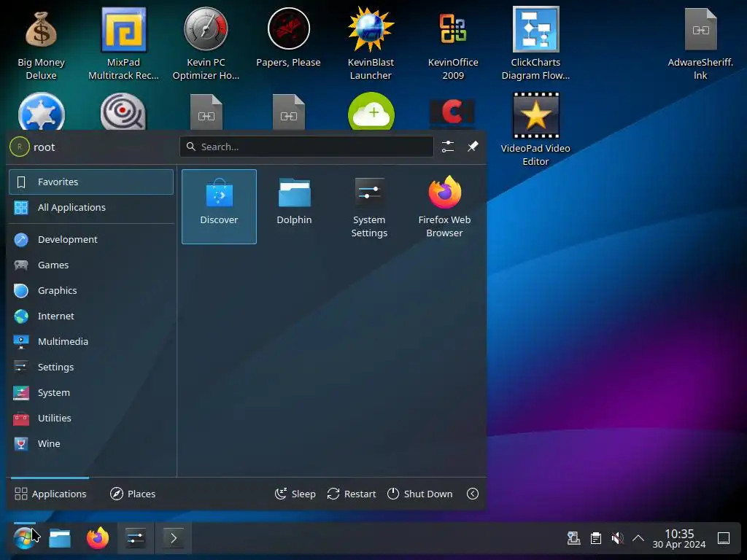Open Settings category
This screenshot has height=560, width=747.
tap(91, 367)
